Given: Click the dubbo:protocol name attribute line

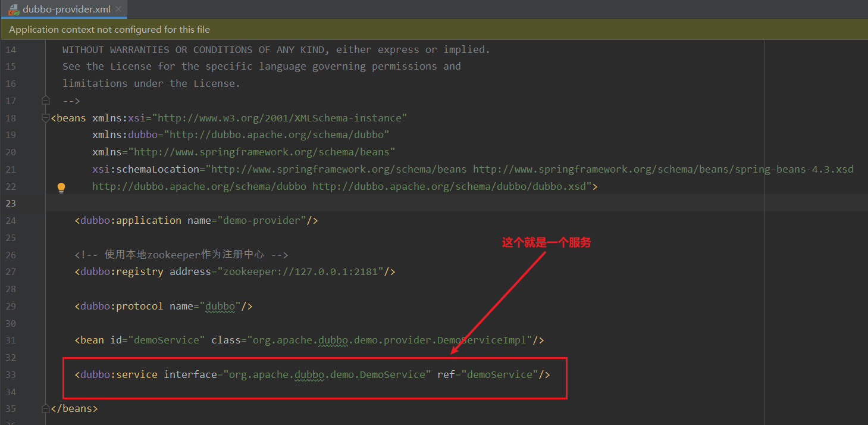Looking at the screenshot, I should 164,306.
